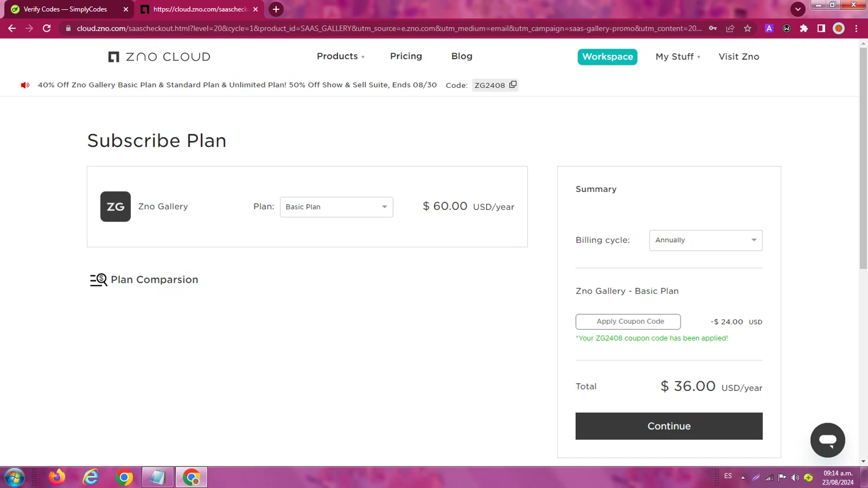Click the Zno Cloud logo
868x488 pixels.
159,57
